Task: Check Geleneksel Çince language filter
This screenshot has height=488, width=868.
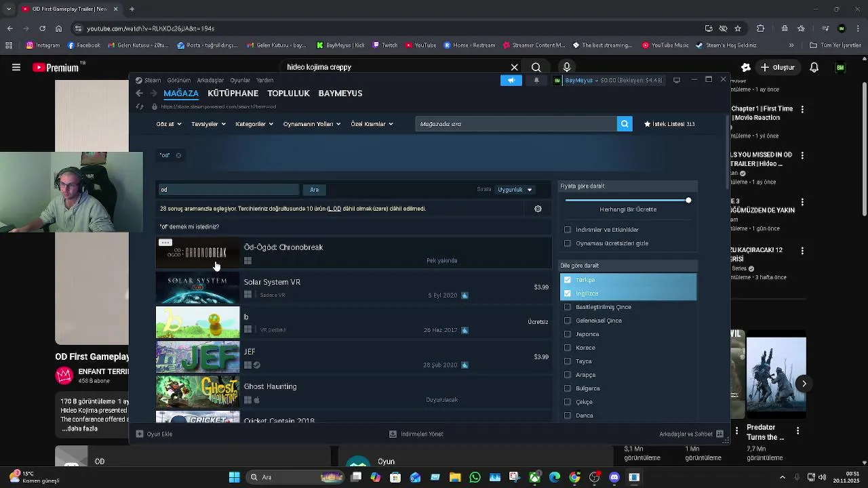Action: coord(568,321)
